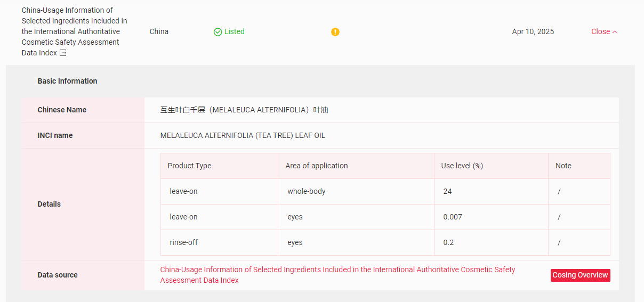
Task: Click the rinse-off product type cell
Action: [x=183, y=242]
